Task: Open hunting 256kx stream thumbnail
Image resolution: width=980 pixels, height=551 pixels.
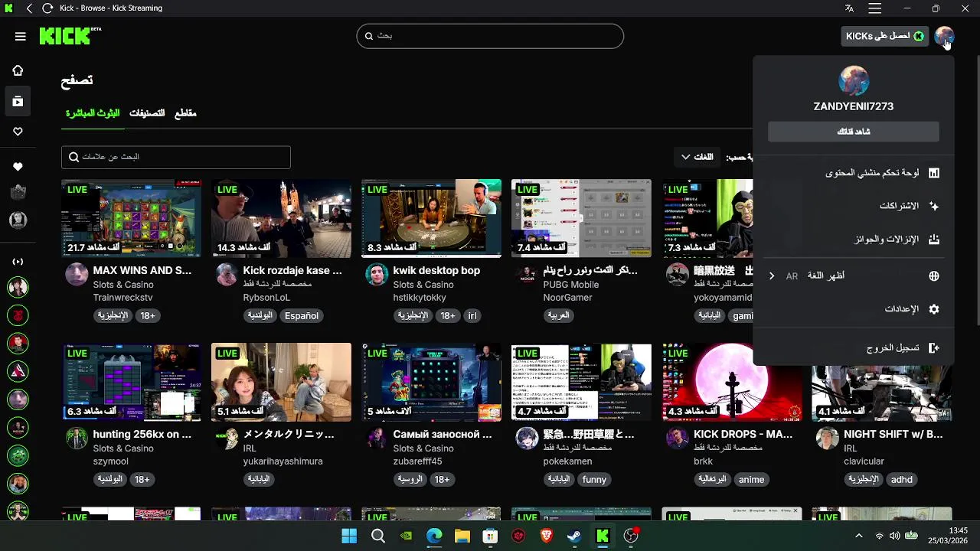Action: point(132,382)
